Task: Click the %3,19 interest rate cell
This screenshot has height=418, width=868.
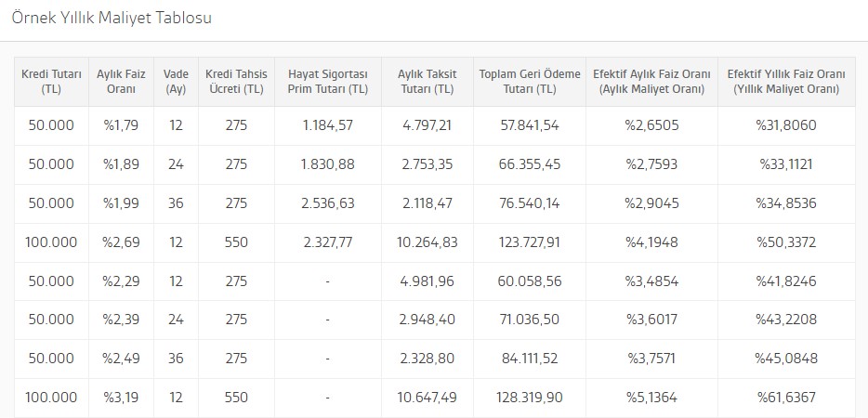Action: 121,398
